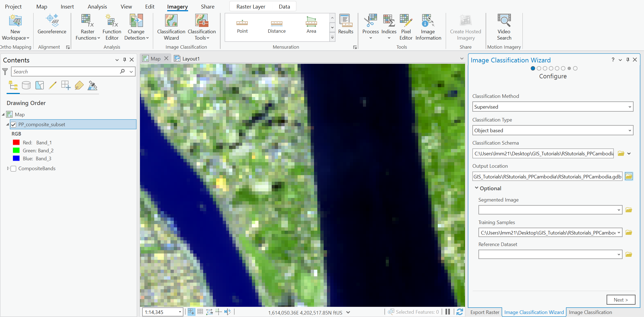Enable the CompositeBands layer
This screenshot has width=644, height=317.
pos(13,168)
